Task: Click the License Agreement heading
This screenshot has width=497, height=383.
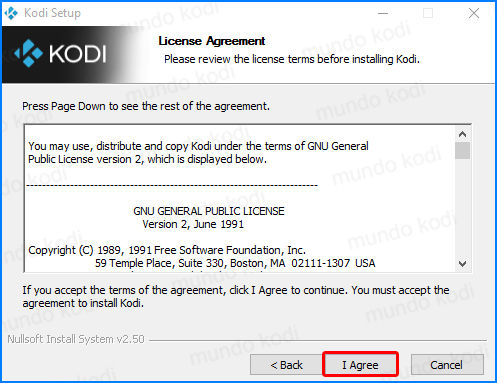Action: [212, 41]
